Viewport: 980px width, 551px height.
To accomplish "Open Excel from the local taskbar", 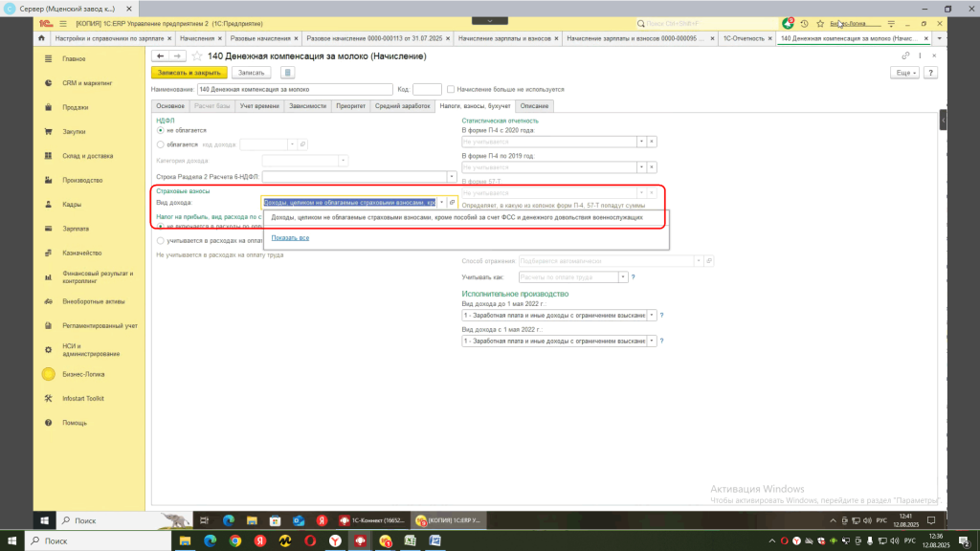I will (x=410, y=541).
